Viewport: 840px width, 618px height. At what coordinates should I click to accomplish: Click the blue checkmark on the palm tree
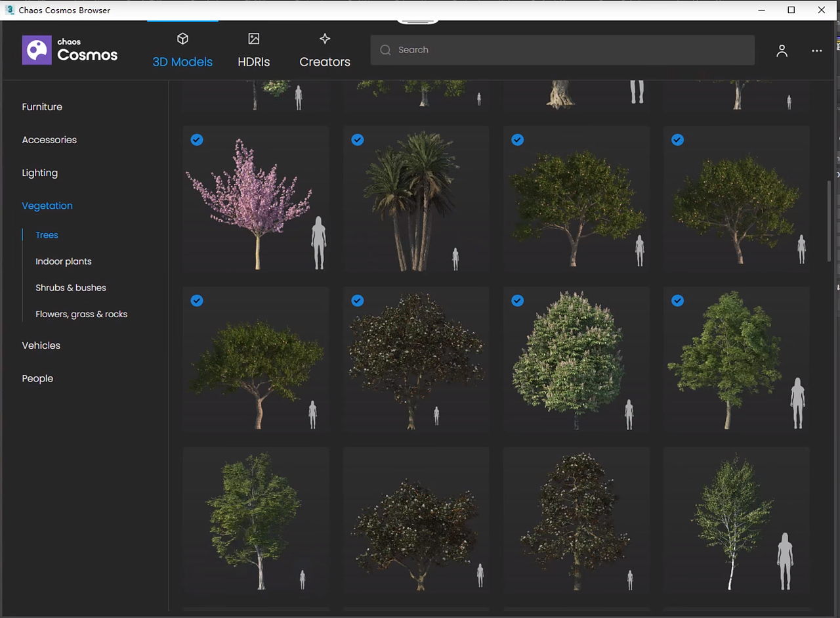[357, 139]
